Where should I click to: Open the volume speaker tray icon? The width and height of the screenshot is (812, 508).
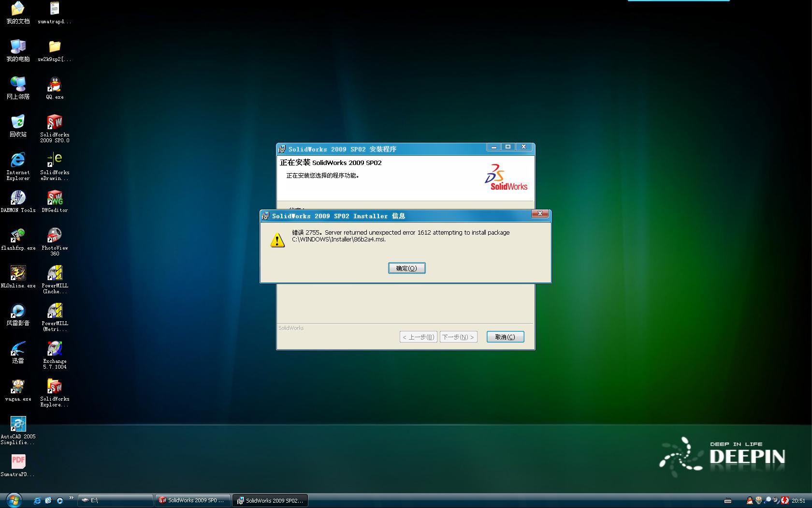click(776, 501)
